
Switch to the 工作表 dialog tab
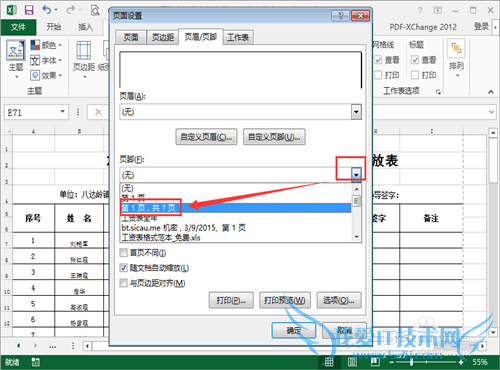(238, 37)
